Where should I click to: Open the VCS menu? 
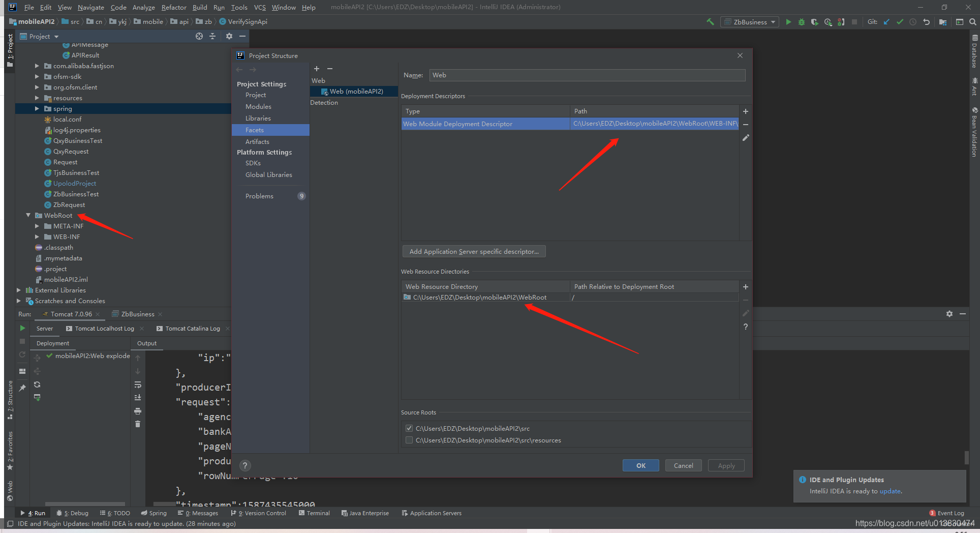pos(260,7)
